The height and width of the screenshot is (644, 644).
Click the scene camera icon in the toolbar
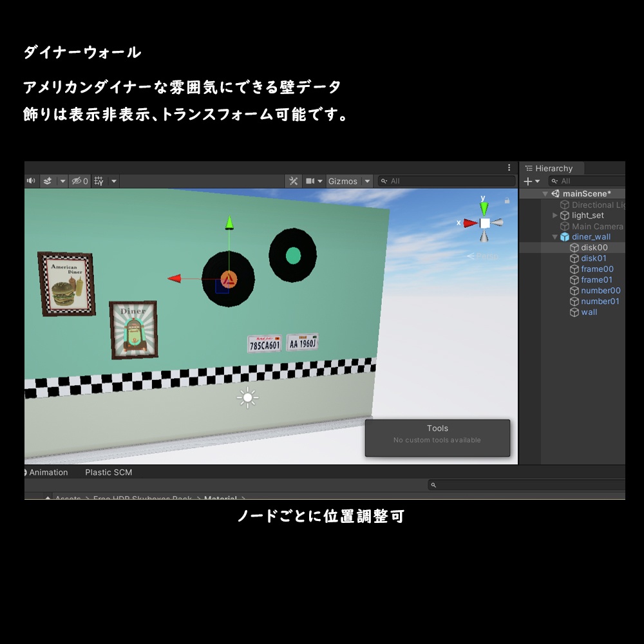pos(311,181)
